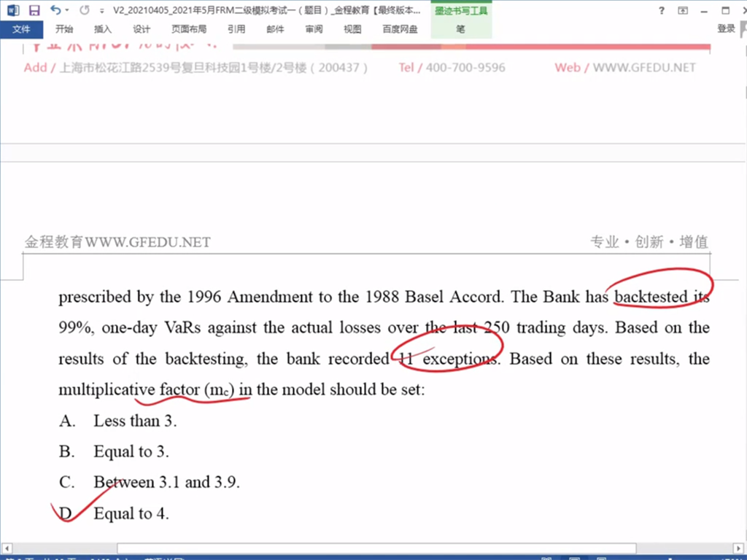Click the 登录 sign-in link
Screen dimensions: 747x560
726,28
